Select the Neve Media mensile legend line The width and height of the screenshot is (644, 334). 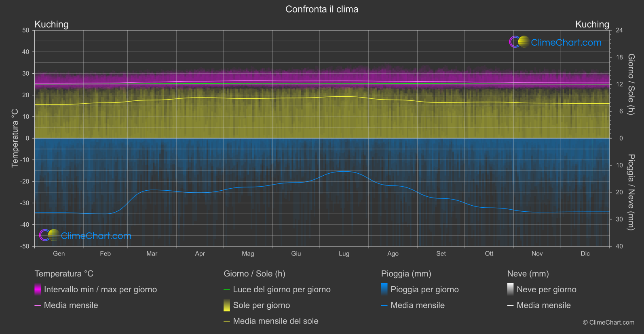pyautogui.click(x=539, y=305)
